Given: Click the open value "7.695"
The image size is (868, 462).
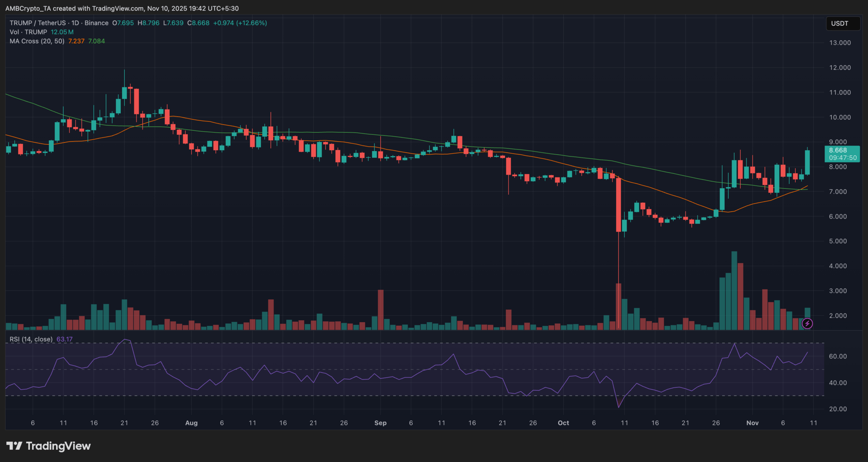Looking at the screenshot, I should pyautogui.click(x=126, y=23).
